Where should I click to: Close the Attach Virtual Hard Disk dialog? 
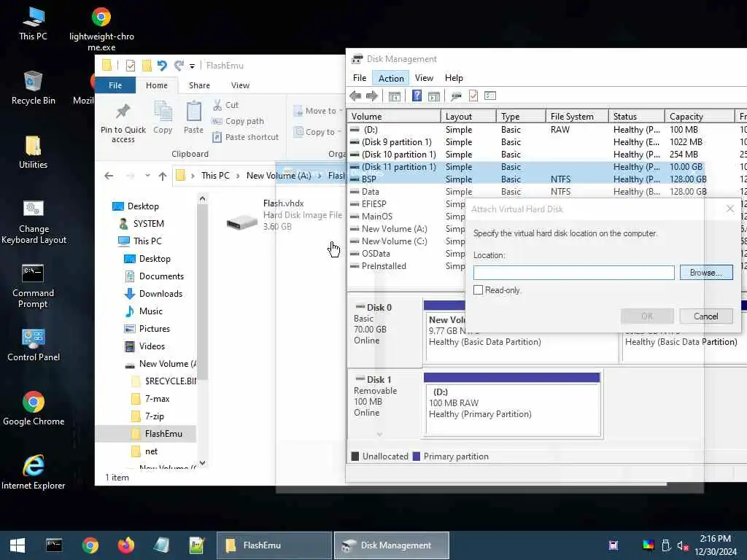729,209
